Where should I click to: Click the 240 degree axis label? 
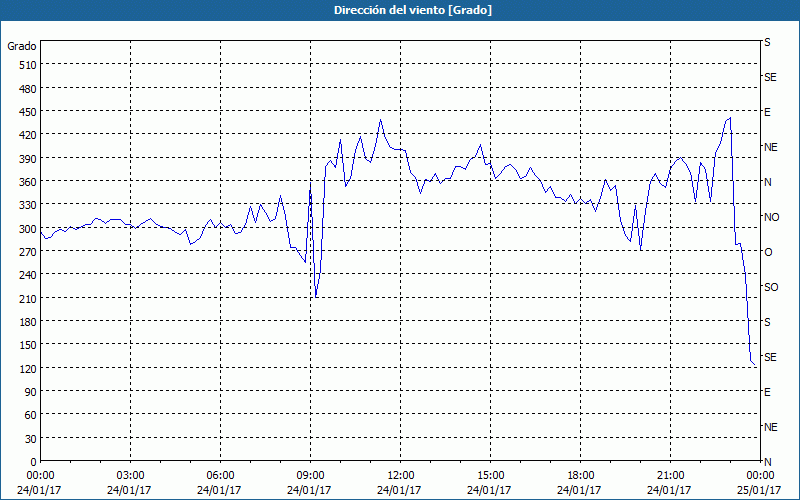(28, 275)
